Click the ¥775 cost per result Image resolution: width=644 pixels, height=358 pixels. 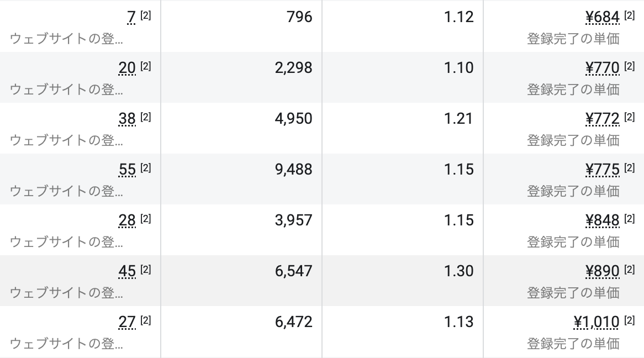(602, 170)
